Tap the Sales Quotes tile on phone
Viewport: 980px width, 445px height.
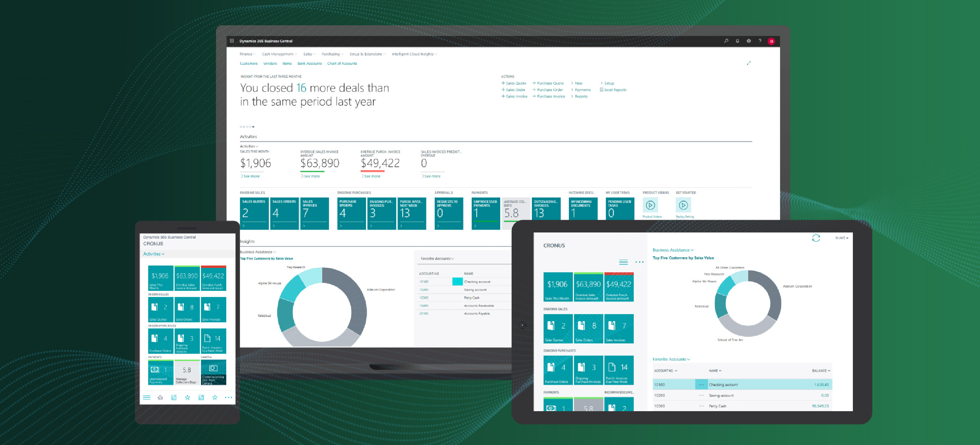click(x=161, y=310)
